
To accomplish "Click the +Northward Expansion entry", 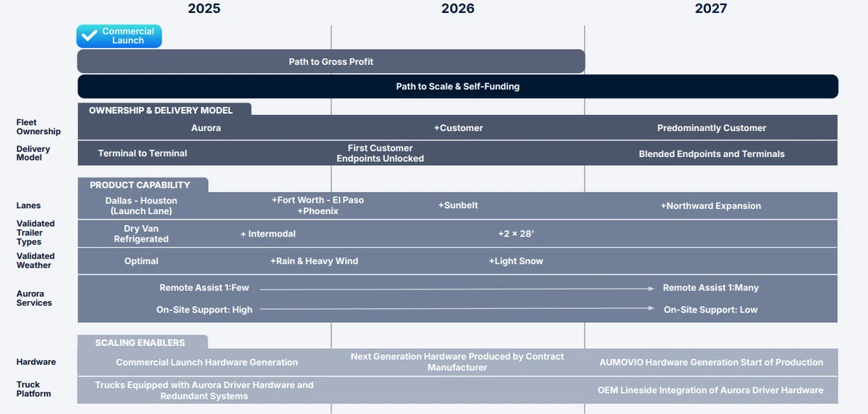I will point(710,206).
